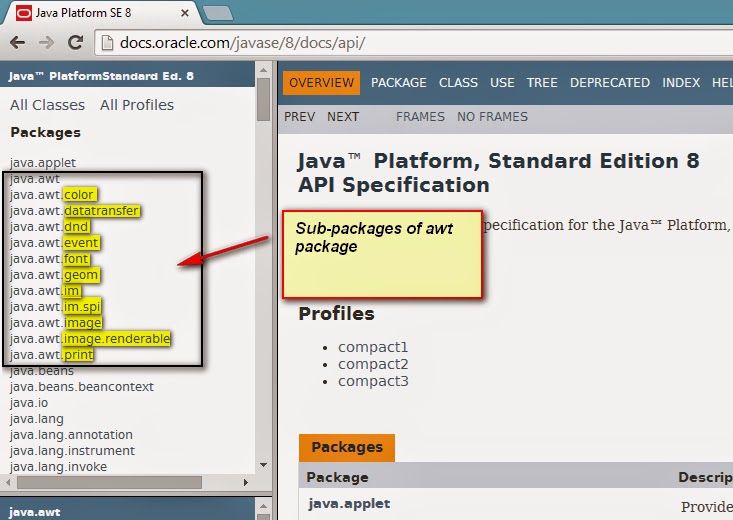Image resolution: width=733 pixels, height=520 pixels.
Task: Click the browser back arrow
Action: point(17,43)
